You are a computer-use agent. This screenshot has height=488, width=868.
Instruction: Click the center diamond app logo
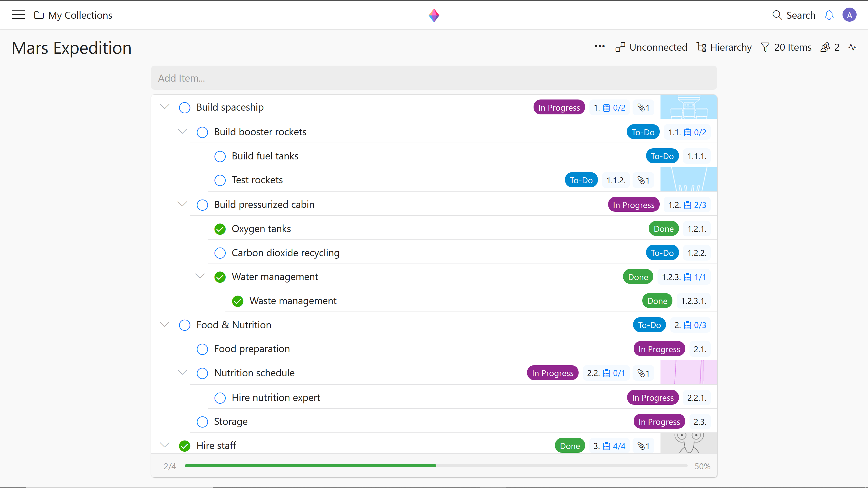tap(434, 15)
